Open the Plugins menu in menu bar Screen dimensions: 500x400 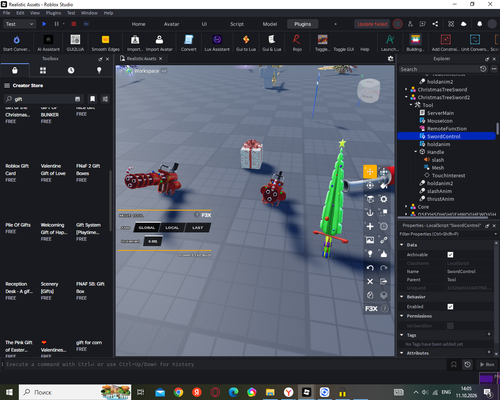(53, 13)
